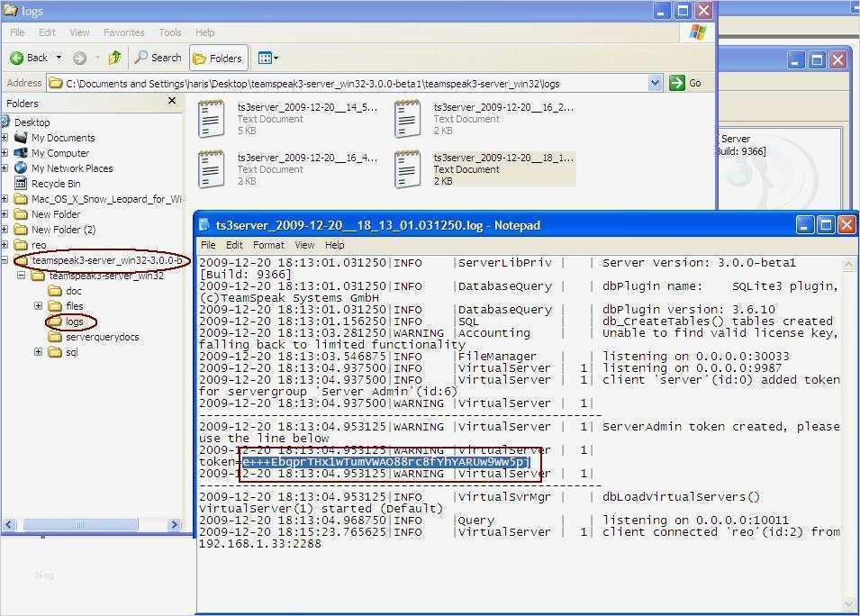Select Desktop in the folder tree
Screen dimensions: 860x616
tap(32, 122)
